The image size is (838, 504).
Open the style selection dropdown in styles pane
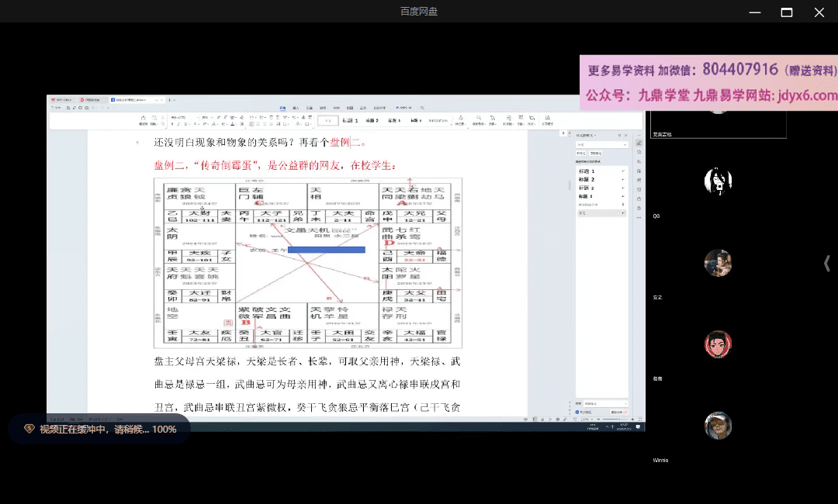(601, 145)
